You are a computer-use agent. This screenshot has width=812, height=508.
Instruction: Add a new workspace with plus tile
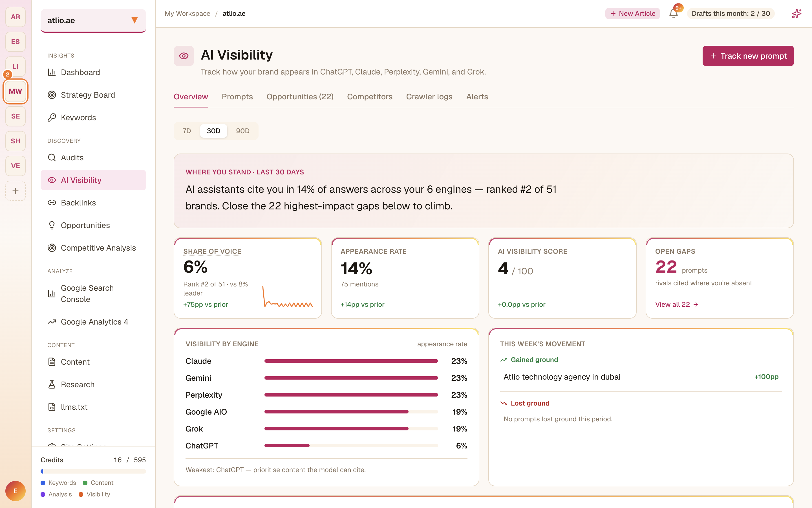click(x=16, y=190)
